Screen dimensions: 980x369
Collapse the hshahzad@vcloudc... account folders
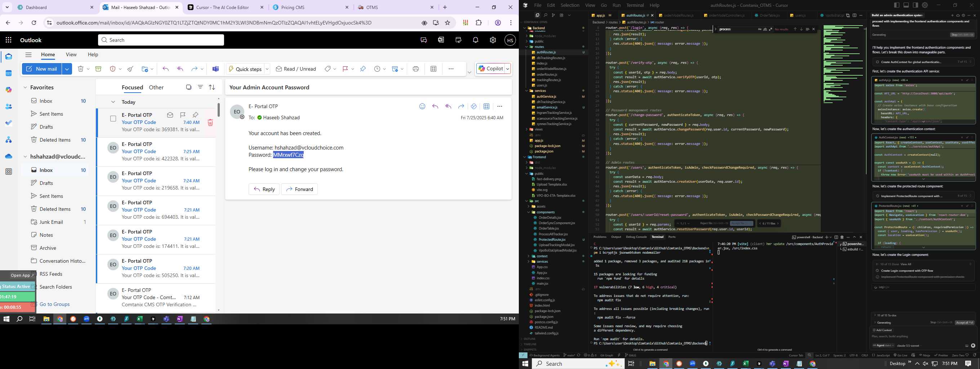point(25,156)
